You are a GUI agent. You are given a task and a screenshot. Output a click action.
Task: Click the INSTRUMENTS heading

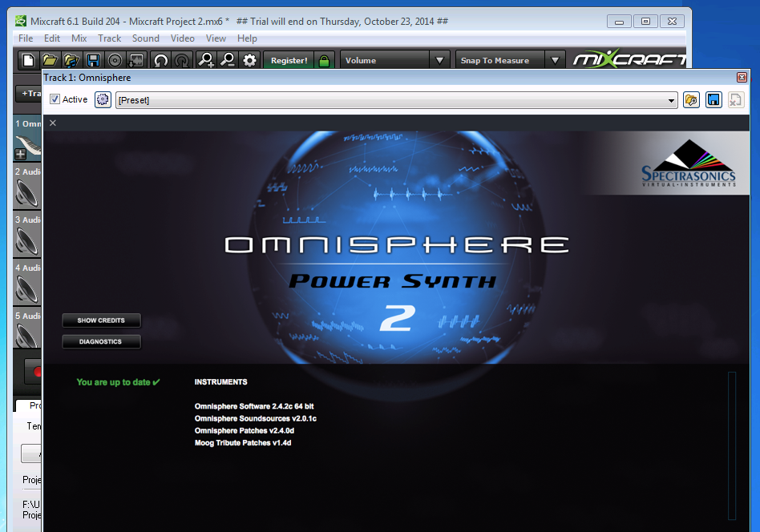(x=221, y=382)
